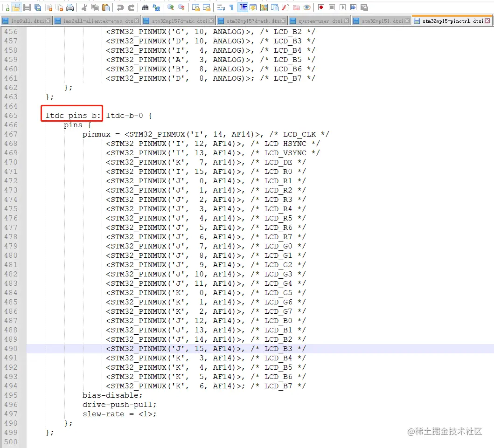Create a new file with the New icon
Image resolution: width=494 pixels, height=448 pixels.
tap(6, 7)
